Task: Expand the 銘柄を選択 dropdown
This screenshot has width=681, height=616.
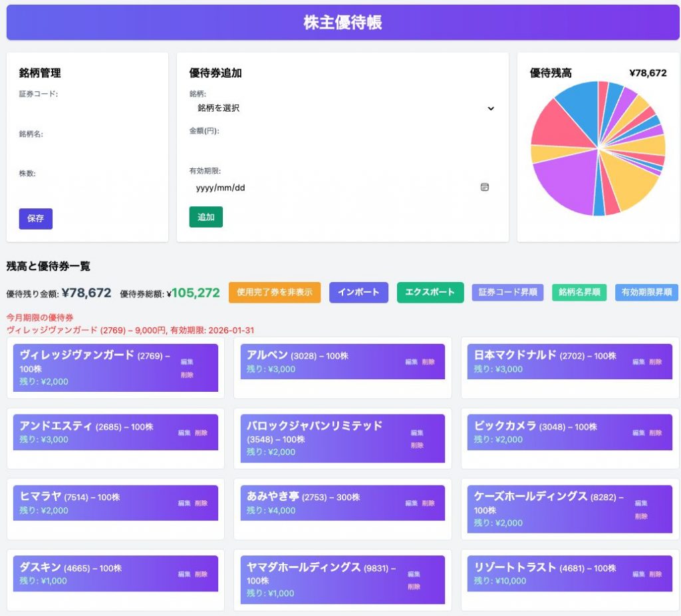Action: [342, 108]
